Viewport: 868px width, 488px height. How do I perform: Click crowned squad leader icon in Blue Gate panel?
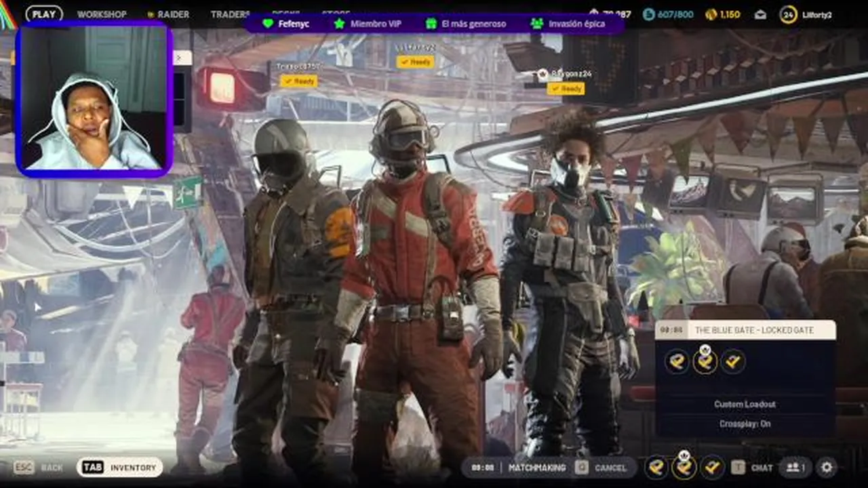(705, 362)
